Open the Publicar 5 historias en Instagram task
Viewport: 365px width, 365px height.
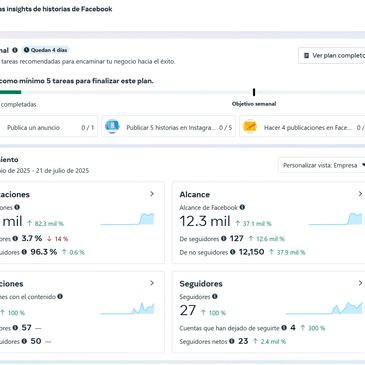coord(168,126)
